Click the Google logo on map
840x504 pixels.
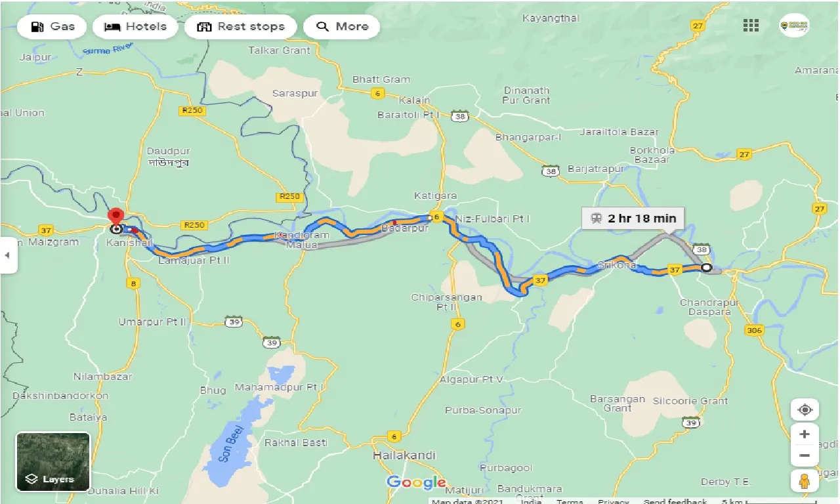point(416,482)
